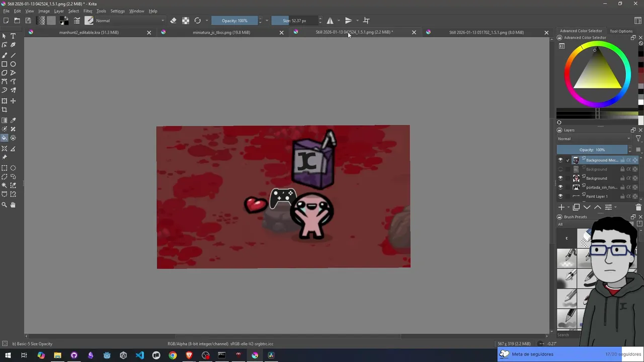Viewport: 644px width, 362px height.
Task: Open the Settings menu
Action: (x=117, y=11)
